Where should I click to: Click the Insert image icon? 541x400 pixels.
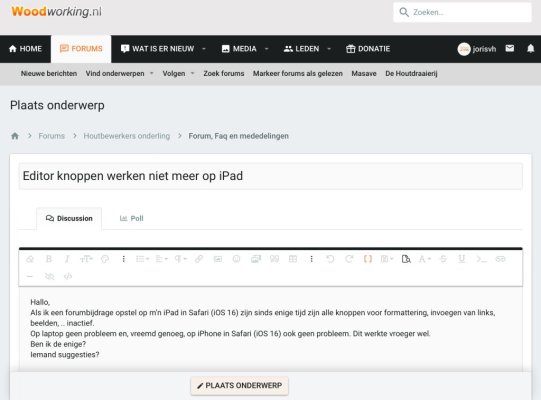218,259
